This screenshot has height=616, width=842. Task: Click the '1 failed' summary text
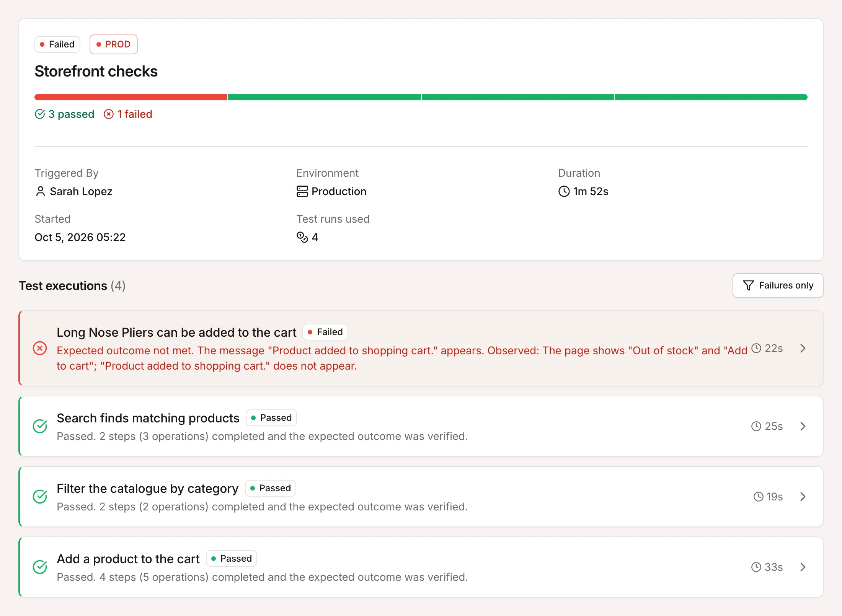pyautogui.click(x=135, y=114)
